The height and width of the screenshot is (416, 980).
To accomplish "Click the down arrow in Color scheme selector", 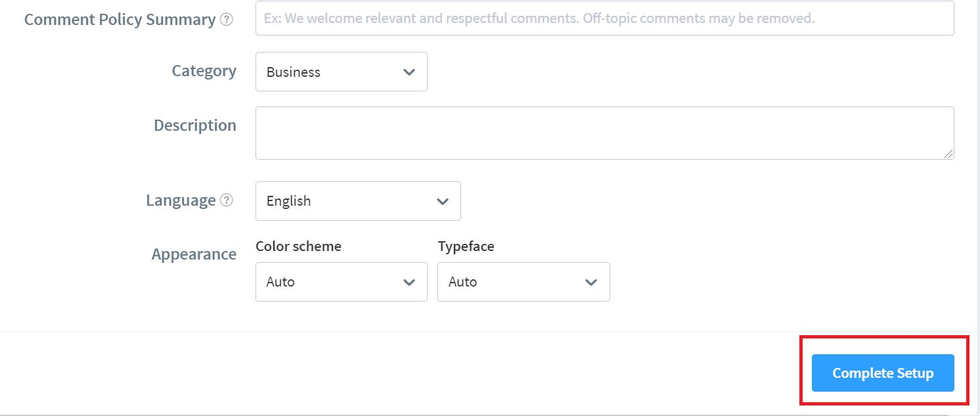I will pos(409,282).
